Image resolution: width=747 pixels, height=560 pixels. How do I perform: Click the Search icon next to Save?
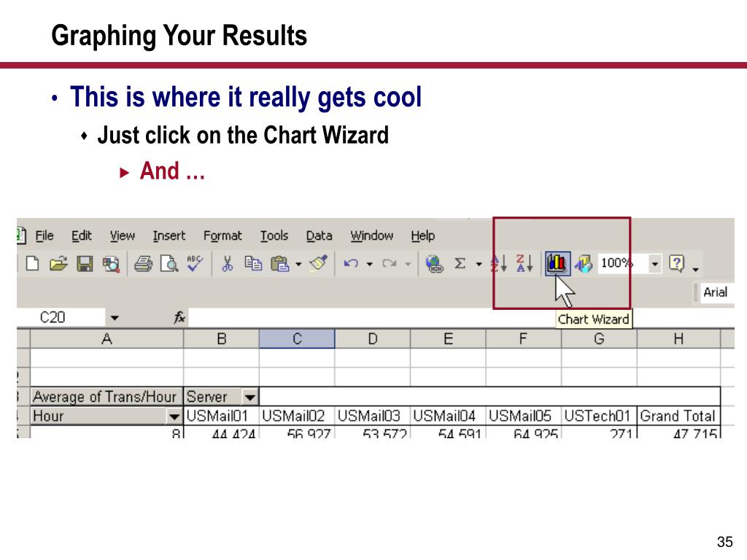pos(111,264)
